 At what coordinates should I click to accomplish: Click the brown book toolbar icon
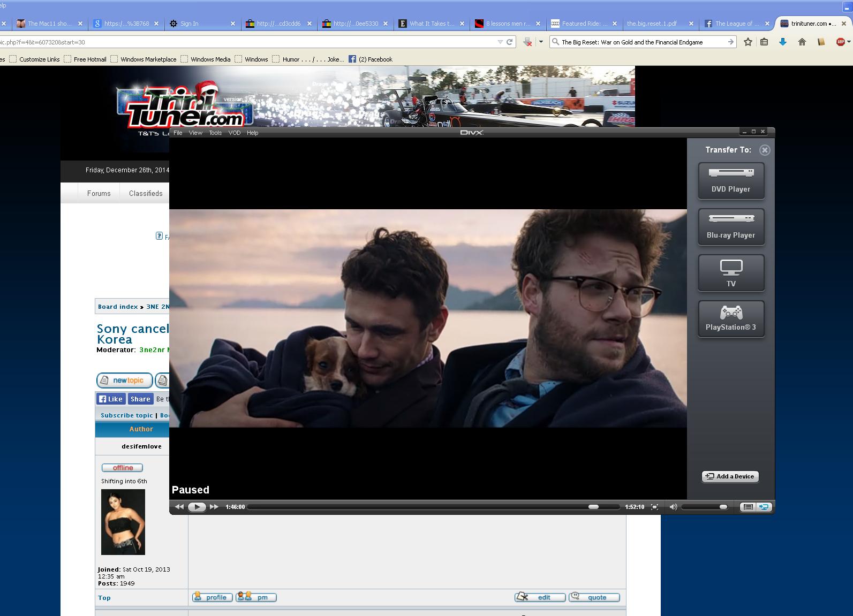coord(821,42)
